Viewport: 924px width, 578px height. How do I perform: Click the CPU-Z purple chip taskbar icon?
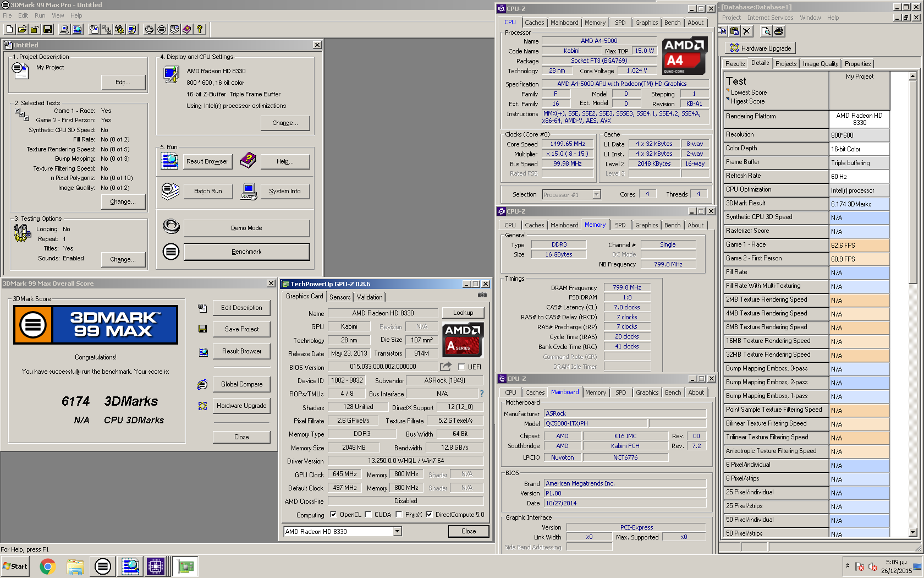pyautogui.click(x=156, y=566)
